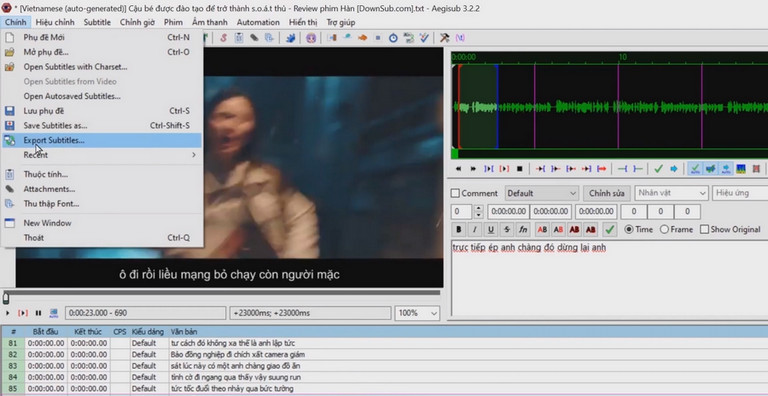Viewport: 768px width, 396px height.
Task: Open the Spell Checker checkmark toolbar icon
Action: (424, 38)
